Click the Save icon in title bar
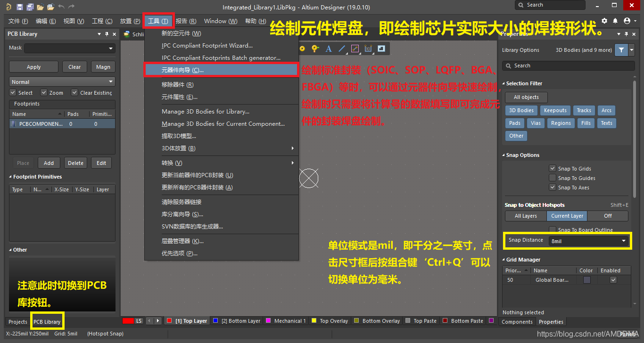This screenshot has height=343, width=644. [x=19, y=7]
